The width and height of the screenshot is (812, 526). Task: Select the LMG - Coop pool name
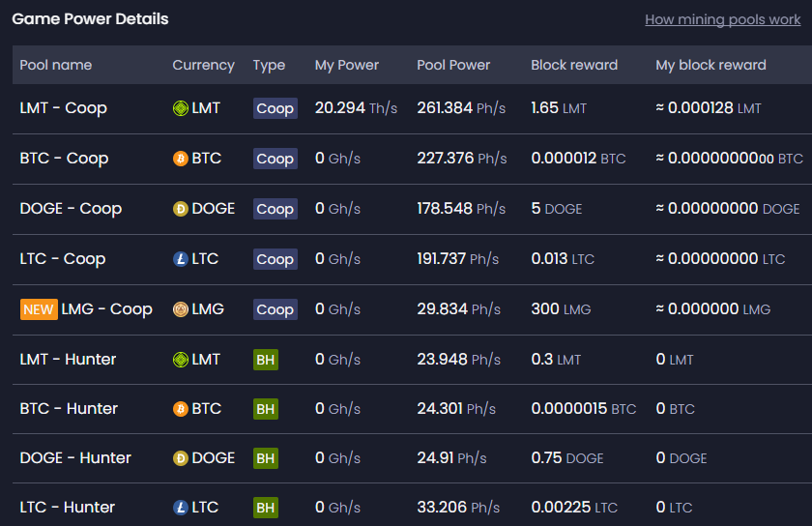click(106, 309)
